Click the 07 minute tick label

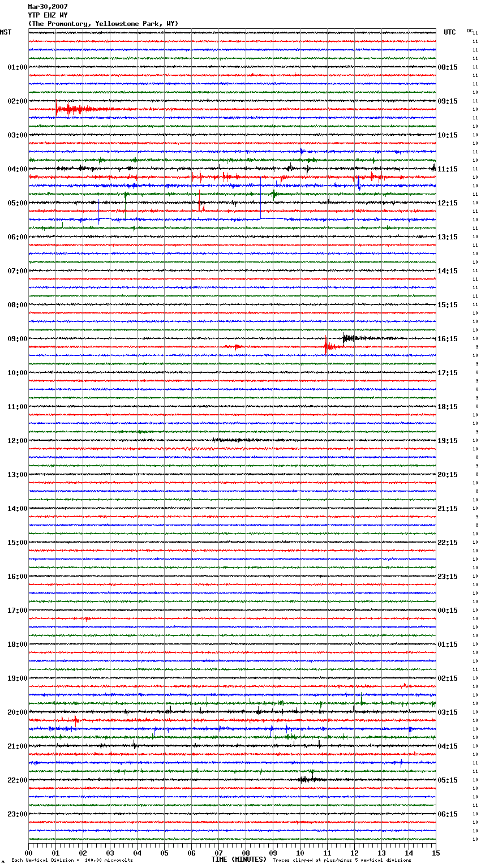(218, 853)
